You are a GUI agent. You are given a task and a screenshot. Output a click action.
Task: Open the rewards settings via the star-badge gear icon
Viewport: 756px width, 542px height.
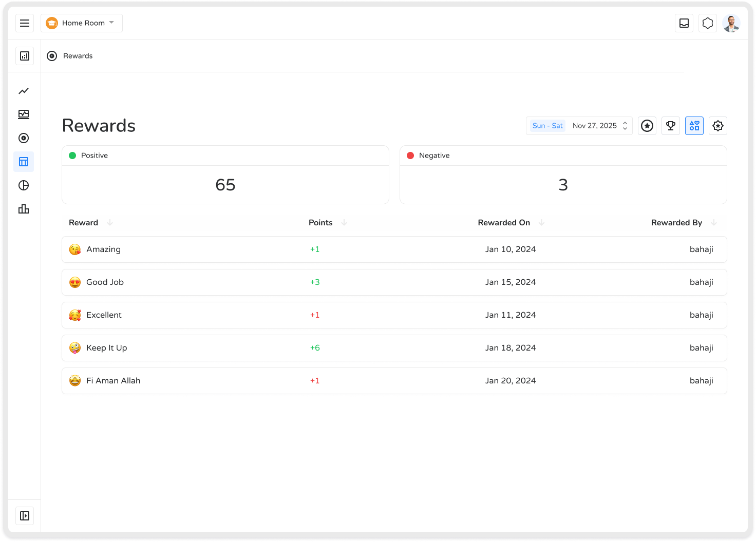pos(717,126)
